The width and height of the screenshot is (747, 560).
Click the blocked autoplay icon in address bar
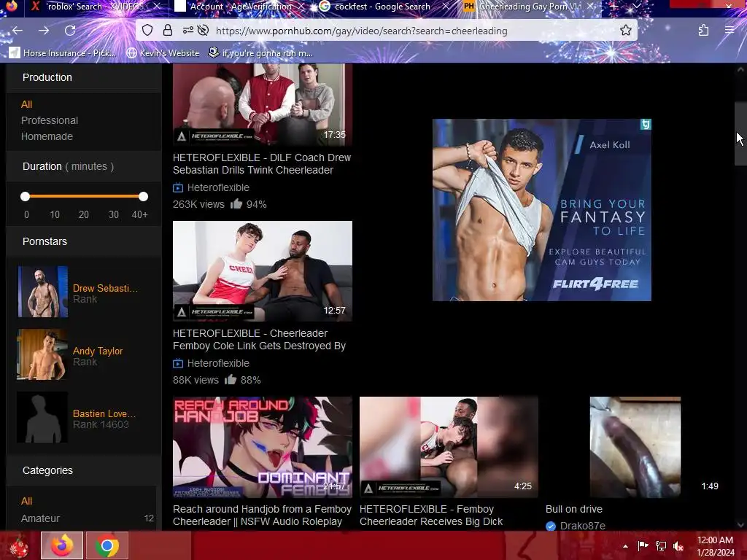point(203,31)
